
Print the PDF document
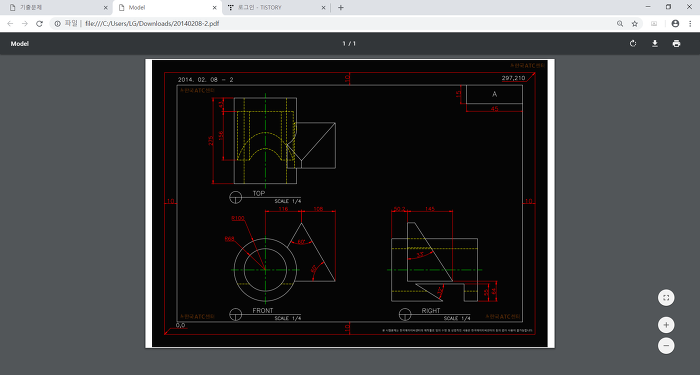(676, 43)
